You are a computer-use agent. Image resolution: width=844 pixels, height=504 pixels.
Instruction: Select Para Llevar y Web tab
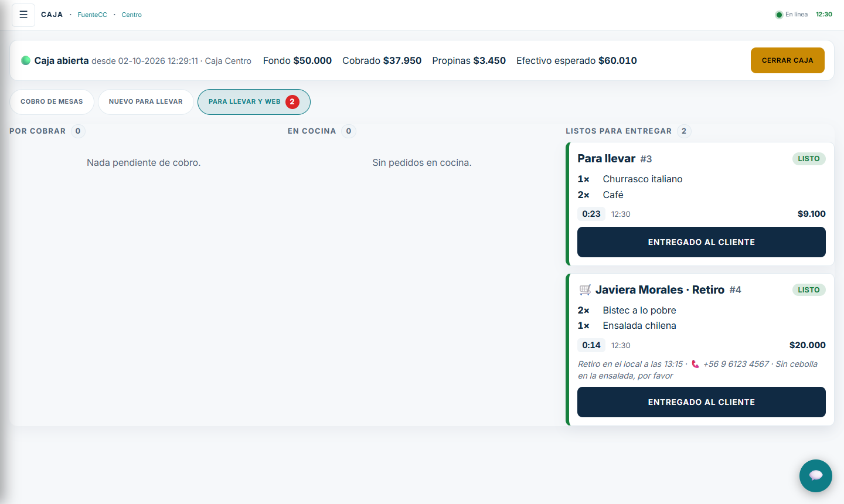click(254, 102)
